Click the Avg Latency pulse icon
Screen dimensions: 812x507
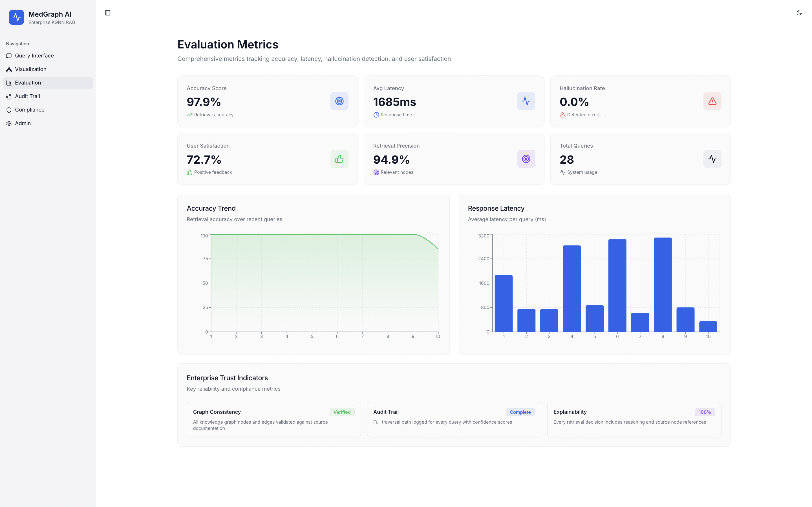[x=526, y=101]
